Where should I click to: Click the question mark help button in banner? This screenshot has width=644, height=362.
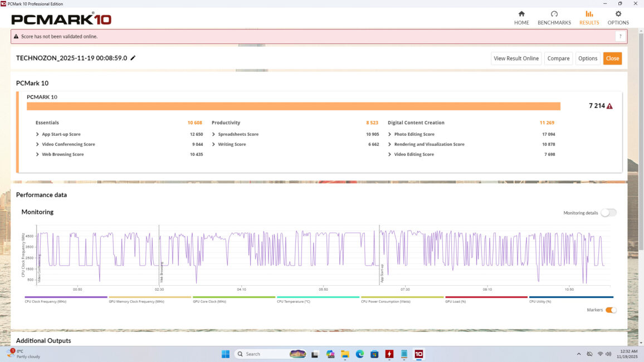click(620, 37)
